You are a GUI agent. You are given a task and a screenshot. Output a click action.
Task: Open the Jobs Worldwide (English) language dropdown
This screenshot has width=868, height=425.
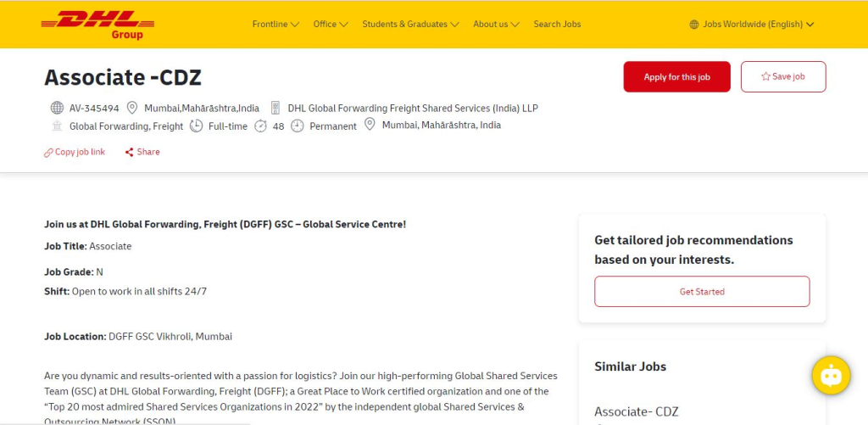click(752, 25)
